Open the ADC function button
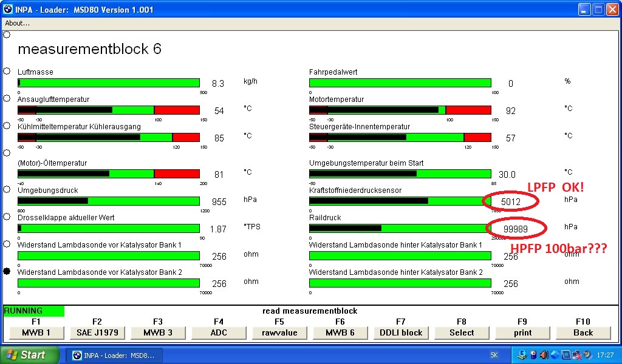622x364 pixels. pos(219,332)
